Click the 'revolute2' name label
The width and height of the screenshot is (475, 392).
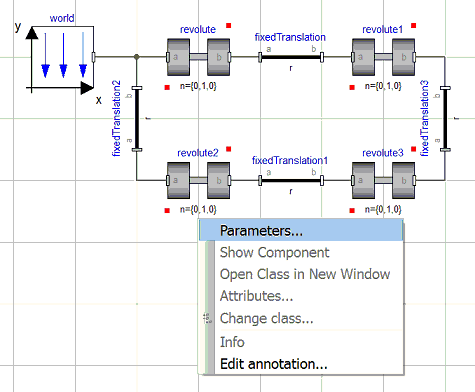point(198,153)
